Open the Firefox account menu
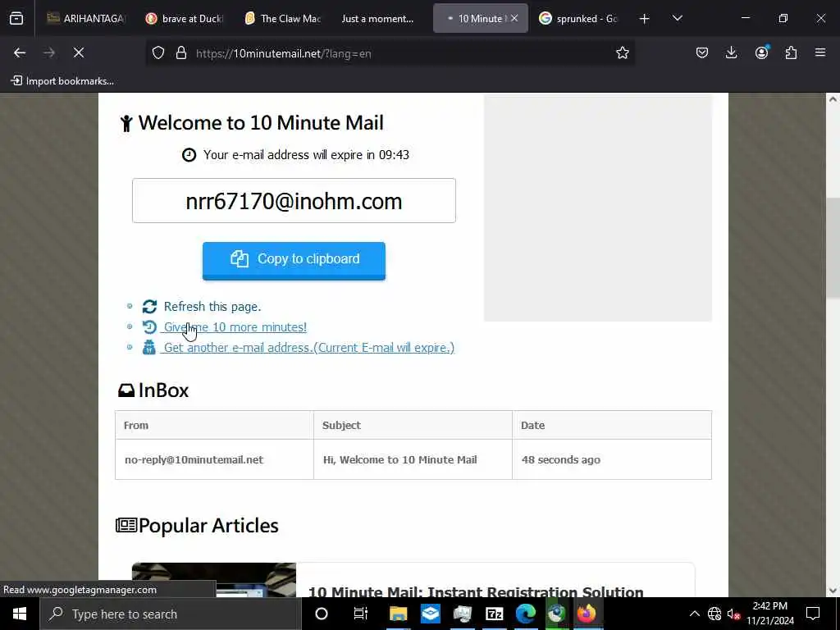The height and width of the screenshot is (630, 840). 761,53
